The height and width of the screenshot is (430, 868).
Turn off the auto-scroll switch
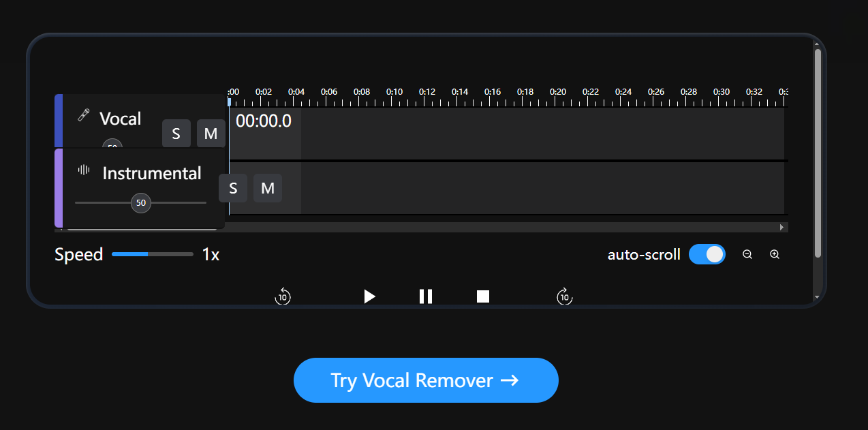[x=707, y=254]
